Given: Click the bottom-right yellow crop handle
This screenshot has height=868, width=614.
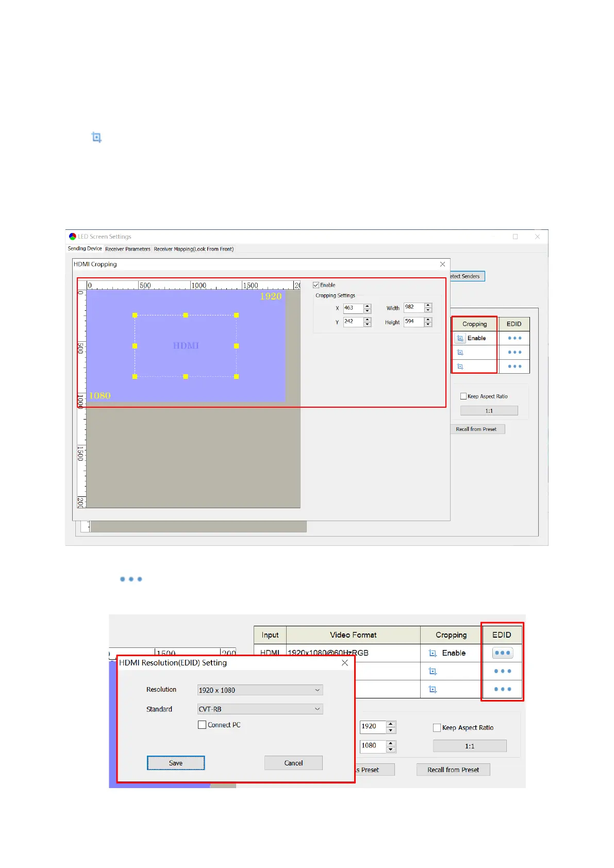Looking at the screenshot, I should [x=237, y=377].
